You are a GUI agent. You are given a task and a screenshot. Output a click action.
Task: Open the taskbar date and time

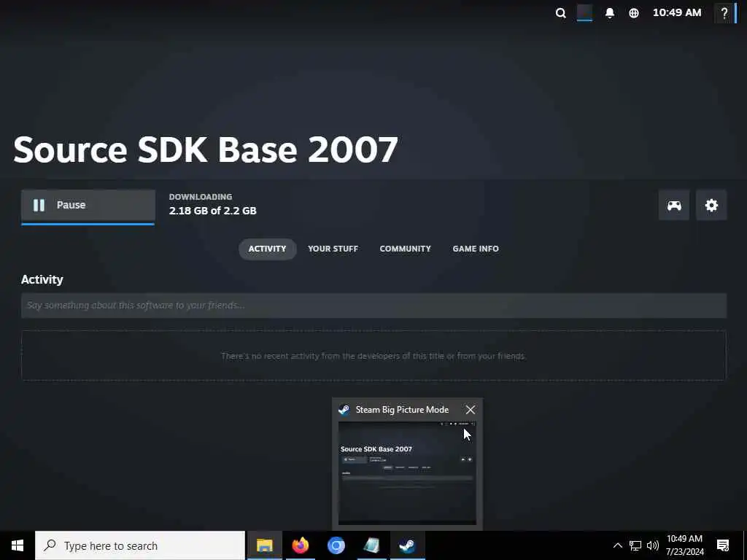click(684, 545)
